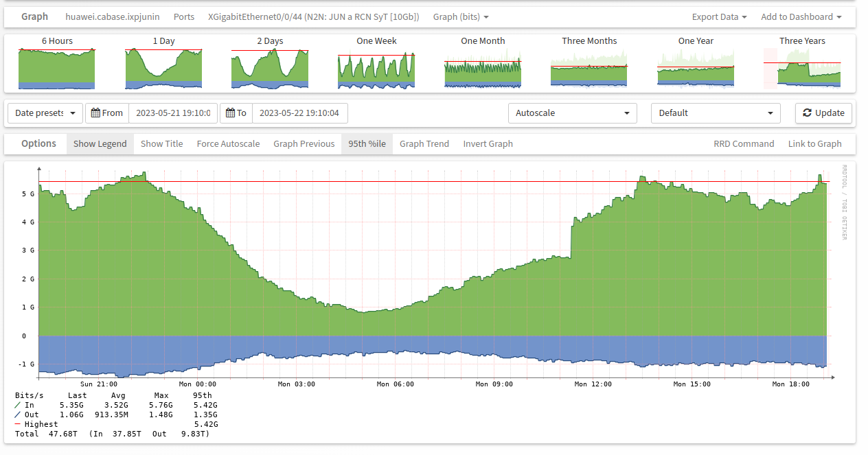Click the RRD Command link

click(x=744, y=143)
